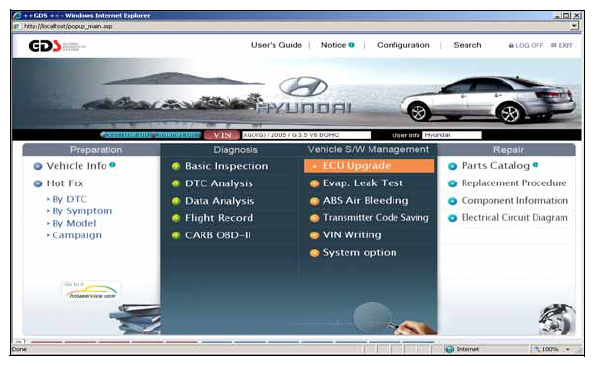
Task: Click the orange bullet beside System option
Action: click(314, 253)
